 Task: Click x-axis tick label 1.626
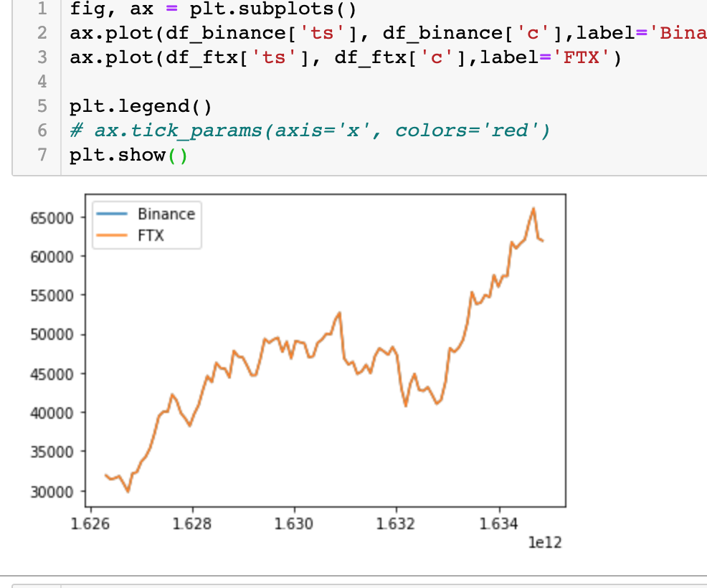pos(90,523)
